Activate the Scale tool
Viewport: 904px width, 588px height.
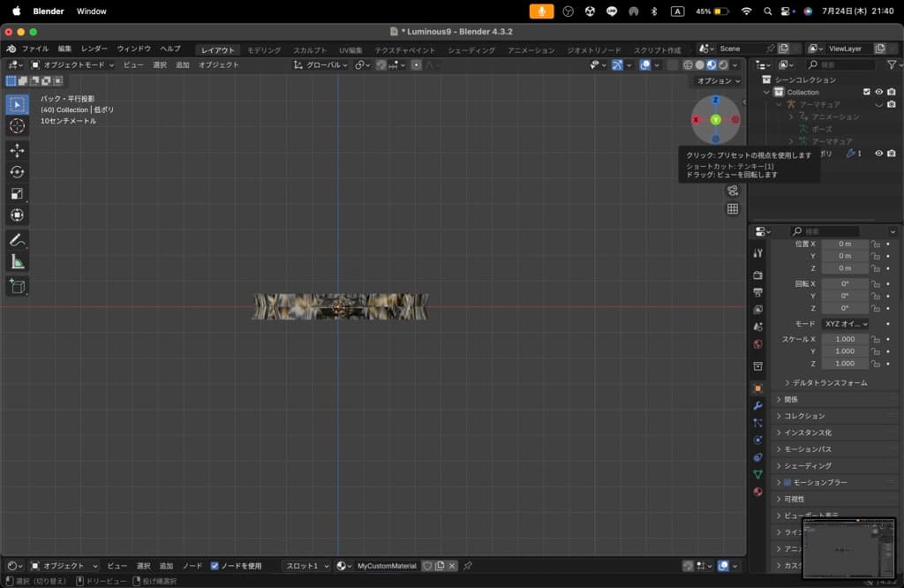17,193
